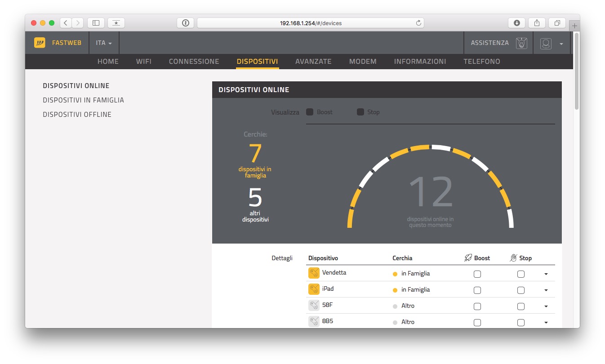605x364 pixels.
Task: Click 'Altro' cerchia for 58F
Action: tap(408, 306)
